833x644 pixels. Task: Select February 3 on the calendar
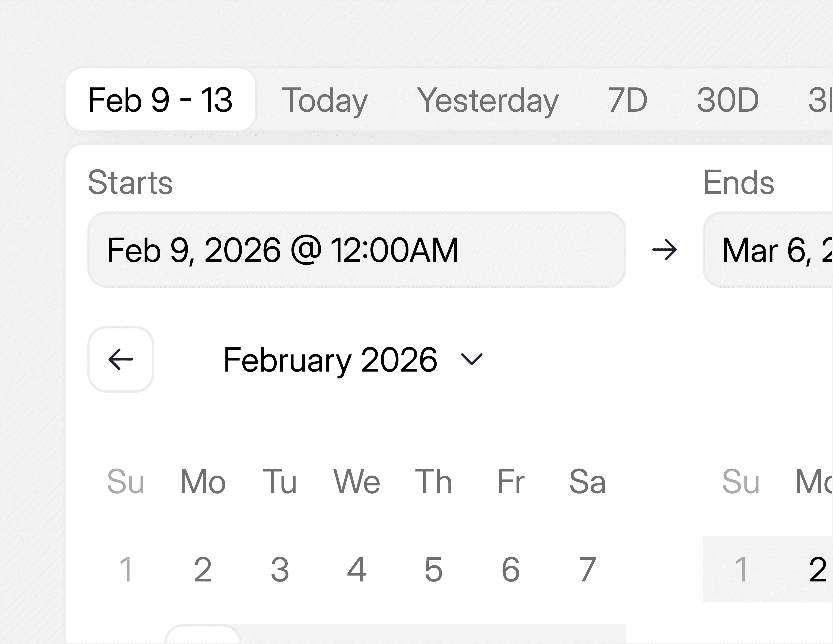pyautogui.click(x=280, y=569)
